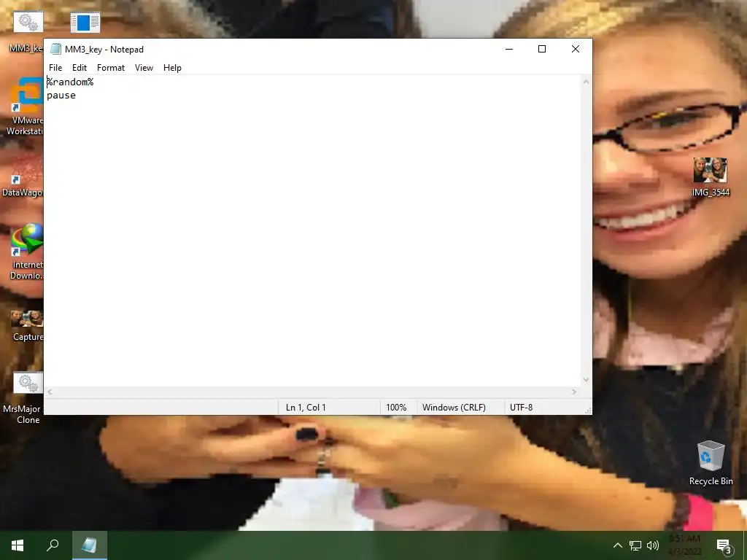This screenshot has width=747, height=560.
Task: Click the vertical scrollbar up arrow
Action: [x=586, y=82]
